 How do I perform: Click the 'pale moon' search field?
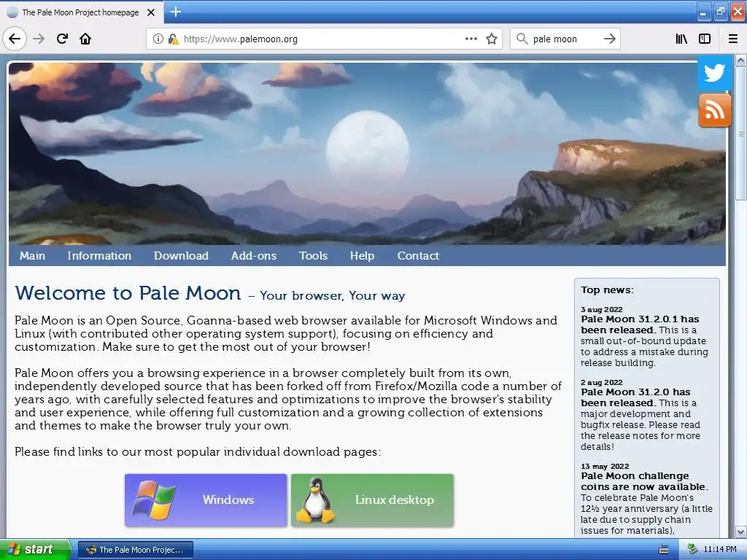565,39
